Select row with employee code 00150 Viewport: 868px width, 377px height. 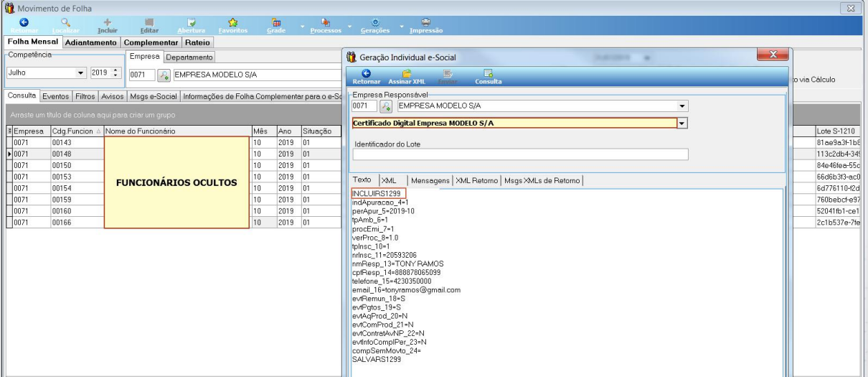[x=76, y=164]
